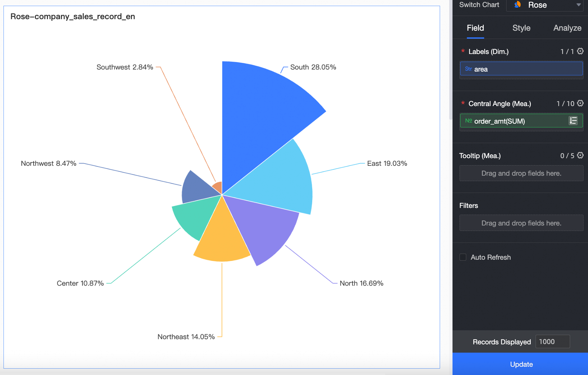Click the Tooltip drag-and-drop field area
The image size is (588, 375).
pyautogui.click(x=522, y=173)
